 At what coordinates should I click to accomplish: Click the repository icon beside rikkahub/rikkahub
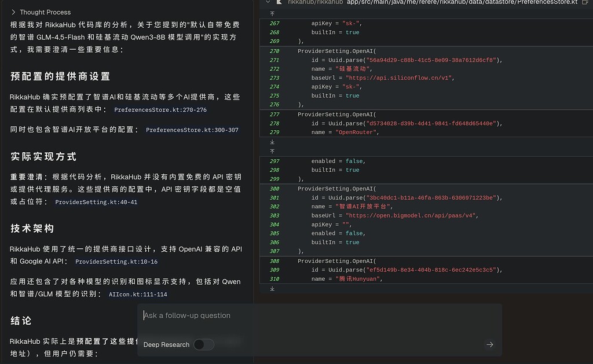(279, 2)
